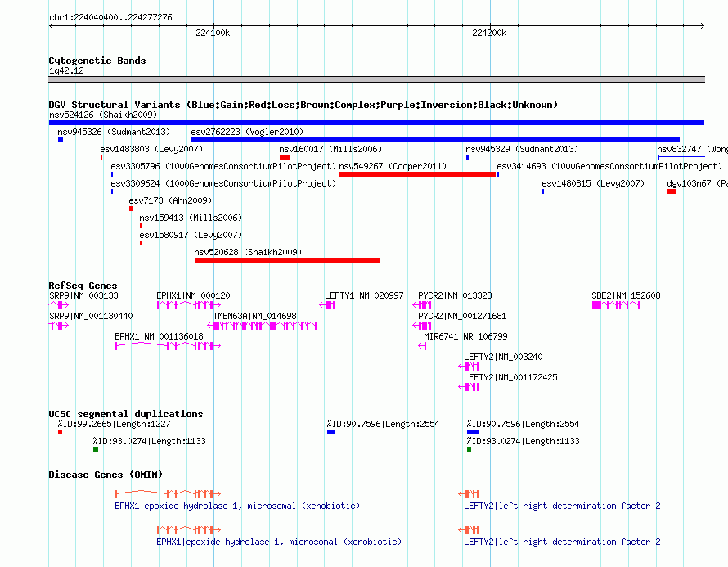Image resolution: width=728 pixels, height=567 pixels.
Task: Click the nsv549267 (Cooper2011) red loss bar
Action: (417, 174)
